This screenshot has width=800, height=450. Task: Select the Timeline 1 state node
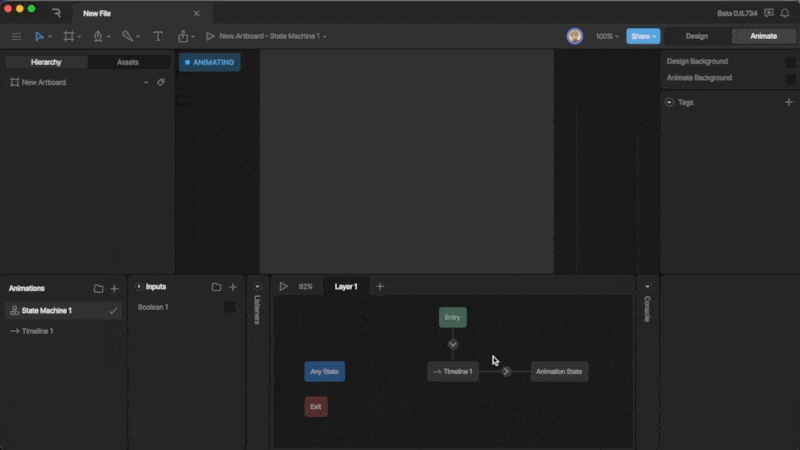click(x=453, y=371)
